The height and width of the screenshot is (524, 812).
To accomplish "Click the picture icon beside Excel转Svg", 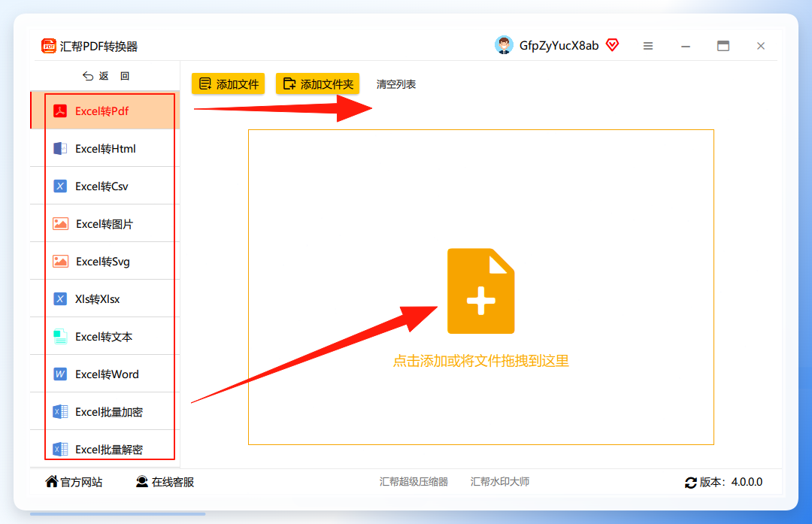I will (x=61, y=262).
